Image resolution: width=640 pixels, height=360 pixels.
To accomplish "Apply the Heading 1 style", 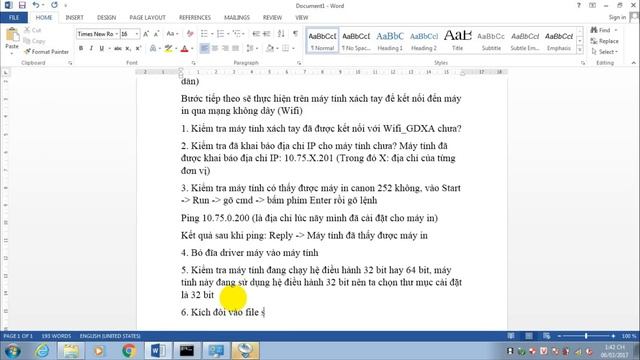I will click(390, 41).
